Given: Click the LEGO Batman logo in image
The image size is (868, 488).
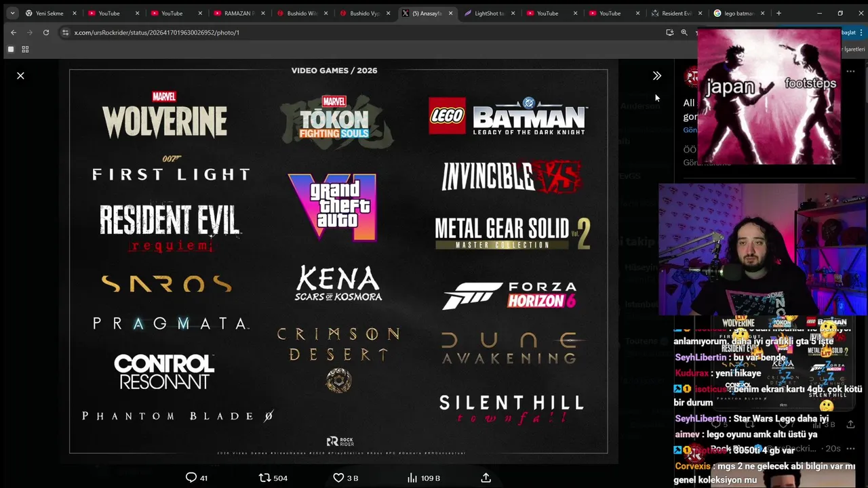Looking at the screenshot, I should pyautogui.click(x=508, y=116).
